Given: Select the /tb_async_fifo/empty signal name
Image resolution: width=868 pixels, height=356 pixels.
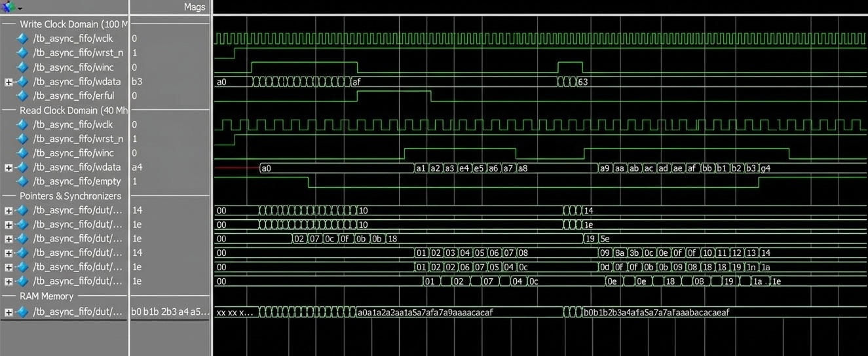Looking at the screenshot, I should coord(76,181).
